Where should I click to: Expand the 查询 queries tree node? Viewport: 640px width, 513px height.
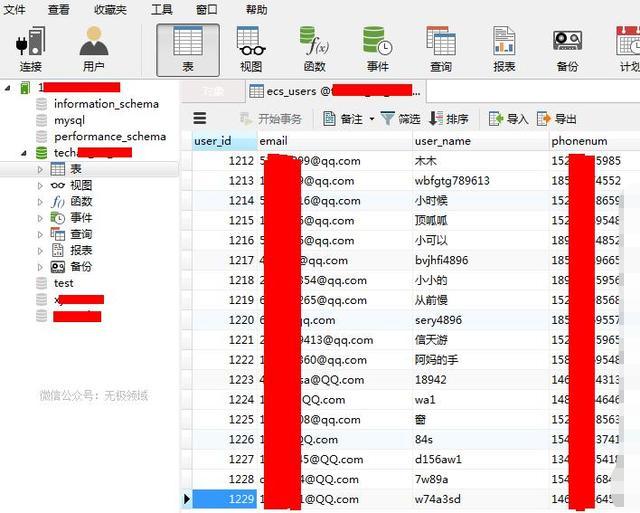[x=40, y=234]
